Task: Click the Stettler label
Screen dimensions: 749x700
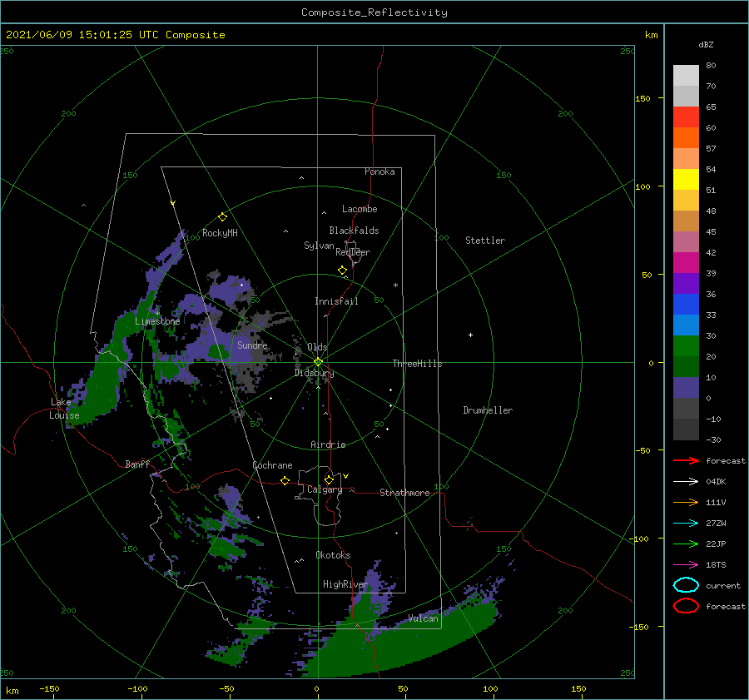Action: 485,241
